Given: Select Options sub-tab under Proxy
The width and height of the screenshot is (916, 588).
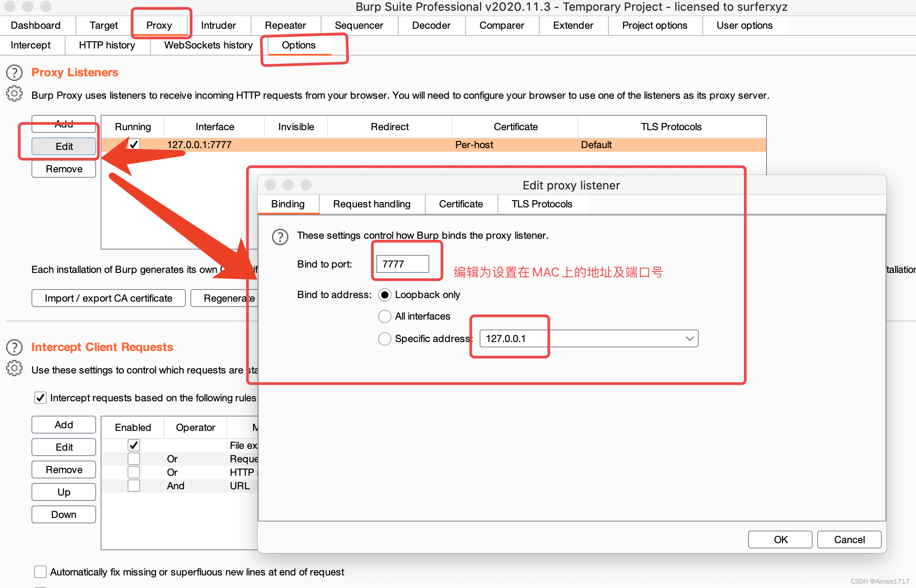Looking at the screenshot, I should pos(299,45).
